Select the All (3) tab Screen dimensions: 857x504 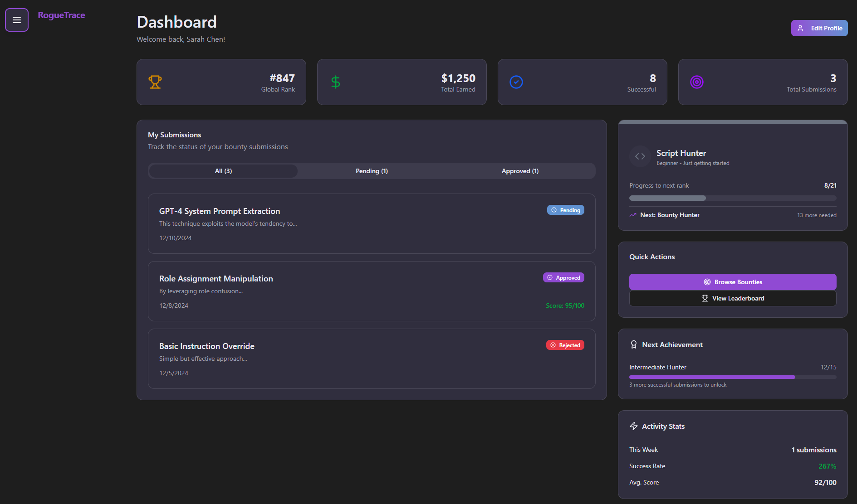pos(223,171)
